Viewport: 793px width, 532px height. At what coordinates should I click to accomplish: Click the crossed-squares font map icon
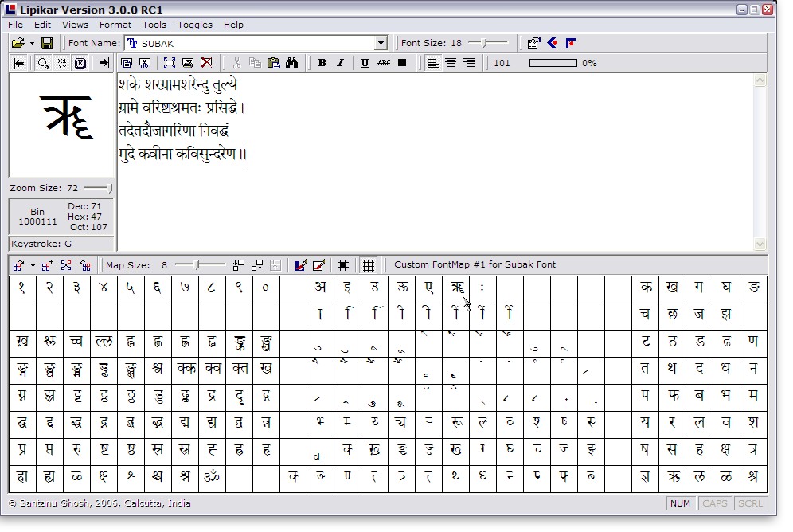(66, 265)
